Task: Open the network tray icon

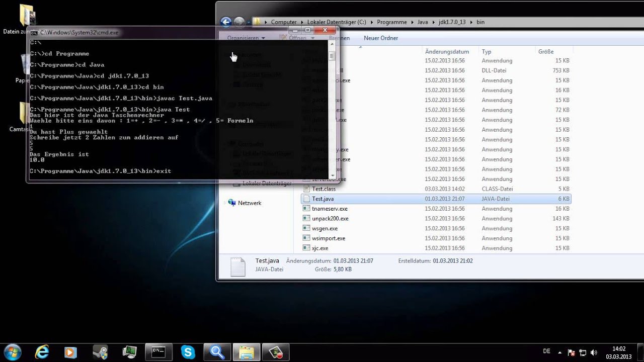Action: (583, 352)
